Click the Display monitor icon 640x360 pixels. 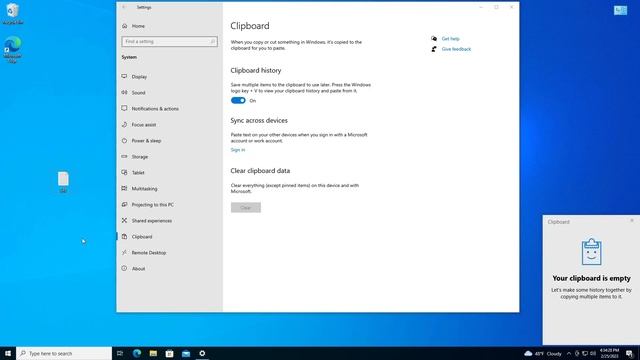[x=124, y=76]
